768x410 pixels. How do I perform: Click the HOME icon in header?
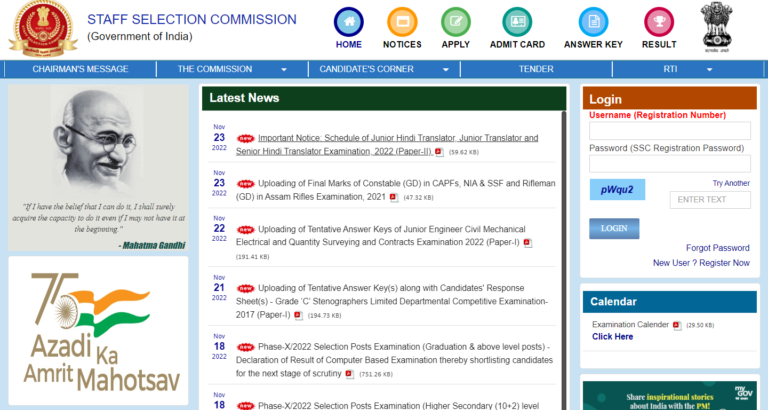349,22
